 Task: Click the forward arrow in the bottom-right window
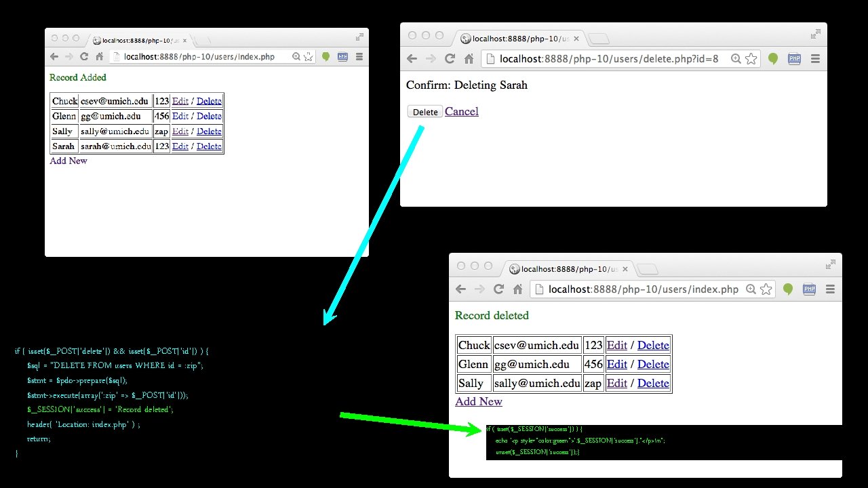480,289
